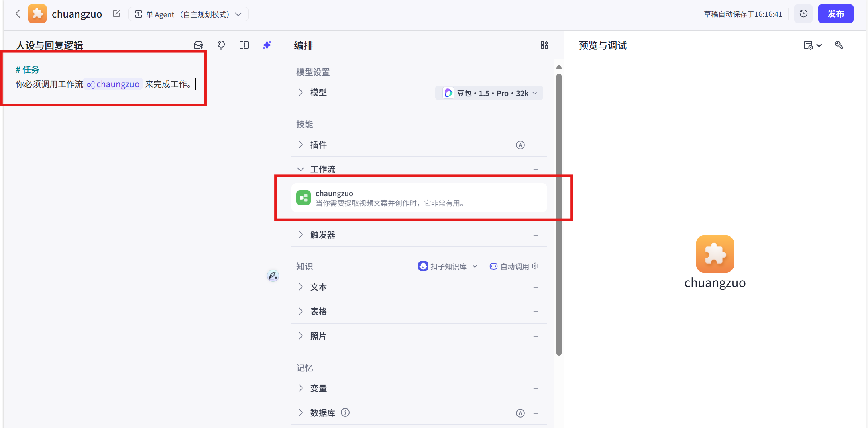Open the 豆包 1.5 Pro 32k model dropdown
The image size is (868, 428).
click(489, 93)
